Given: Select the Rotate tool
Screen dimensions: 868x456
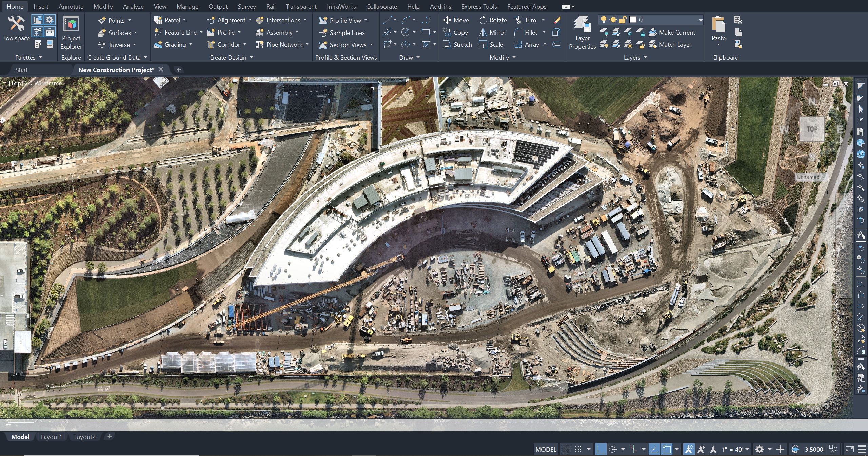Looking at the screenshot, I should [493, 20].
